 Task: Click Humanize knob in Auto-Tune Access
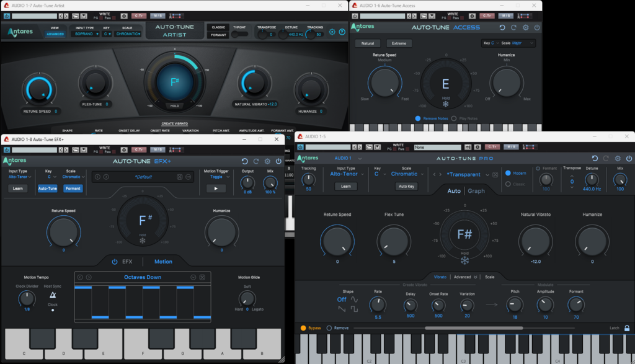pyautogui.click(x=506, y=82)
